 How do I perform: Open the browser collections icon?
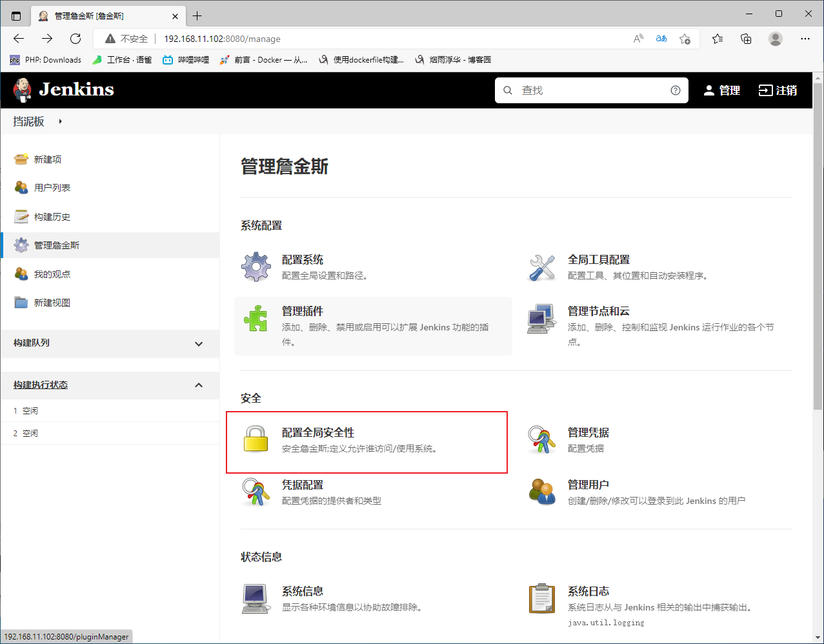746,39
